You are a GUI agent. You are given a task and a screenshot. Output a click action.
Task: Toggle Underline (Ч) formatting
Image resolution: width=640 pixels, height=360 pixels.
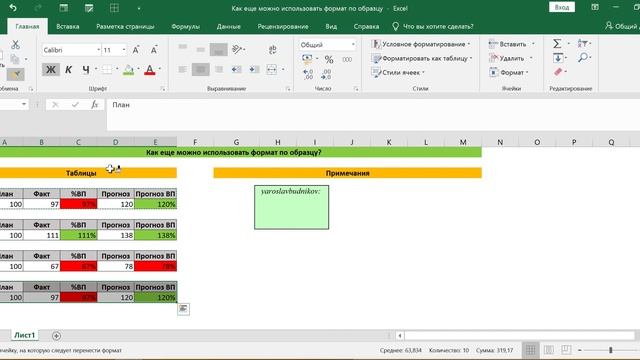pos(86,70)
